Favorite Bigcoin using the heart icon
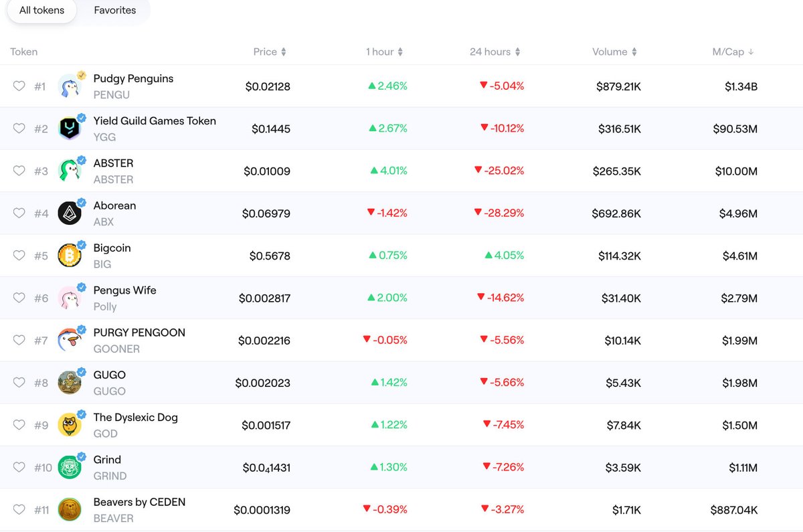Image resolution: width=803 pixels, height=532 pixels. click(x=19, y=256)
